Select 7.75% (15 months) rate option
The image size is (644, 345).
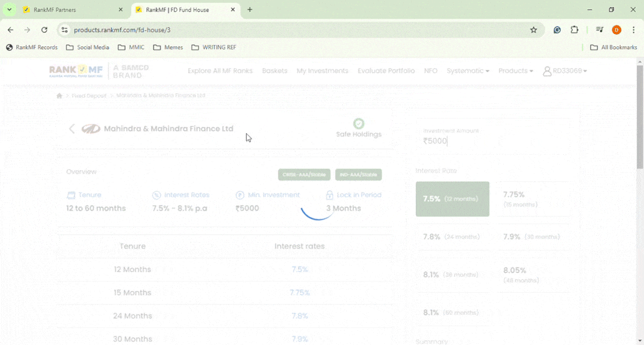click(534, 199)
